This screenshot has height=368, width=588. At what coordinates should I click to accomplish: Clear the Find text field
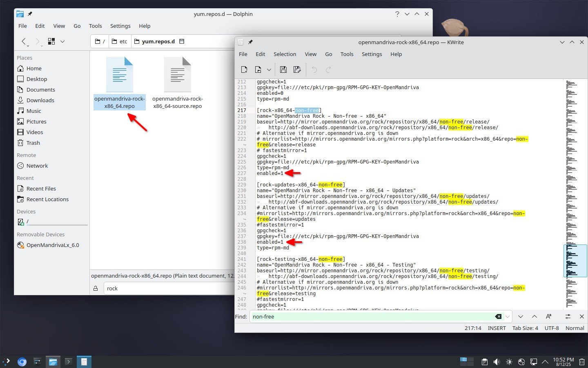[498, 316]
